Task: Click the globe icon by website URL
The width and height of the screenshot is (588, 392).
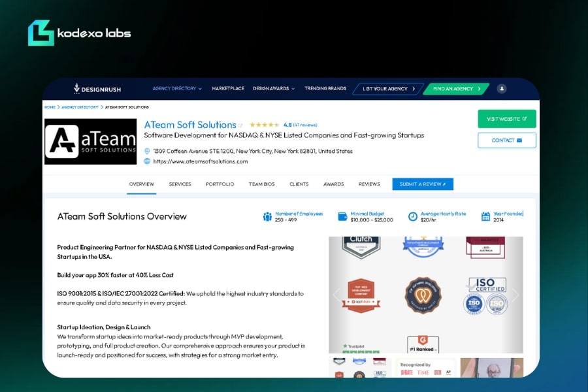Action: point(147,161)
